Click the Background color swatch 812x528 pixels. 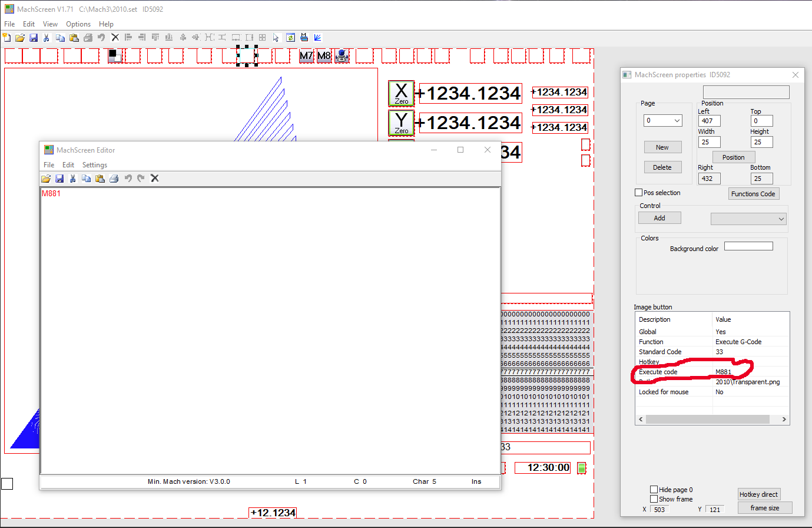[748, 246]
